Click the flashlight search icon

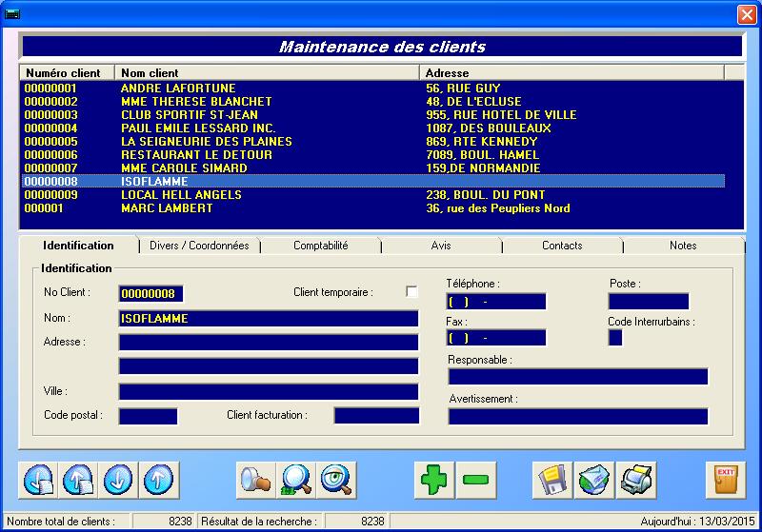pyautogui.click(x=256, y=480)
